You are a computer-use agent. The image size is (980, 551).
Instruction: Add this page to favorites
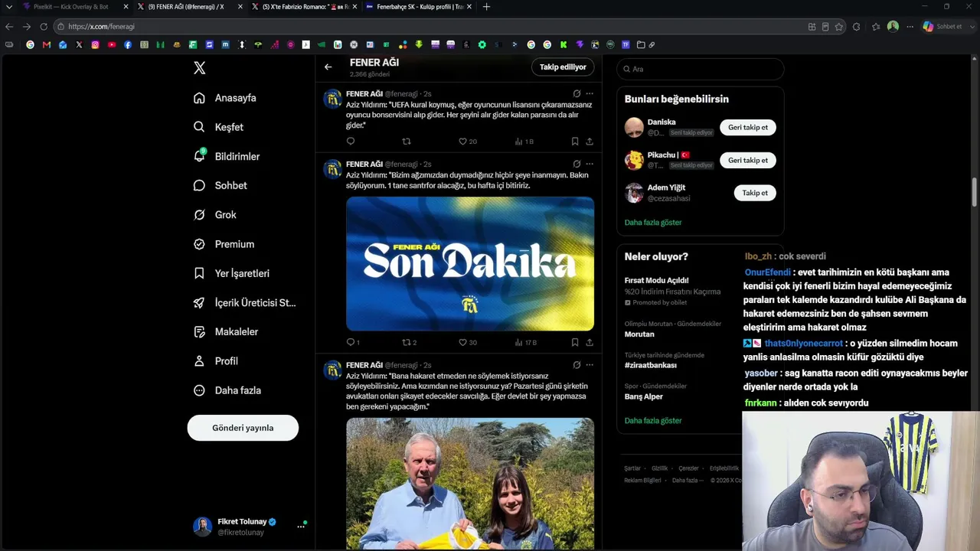(839, 27)
